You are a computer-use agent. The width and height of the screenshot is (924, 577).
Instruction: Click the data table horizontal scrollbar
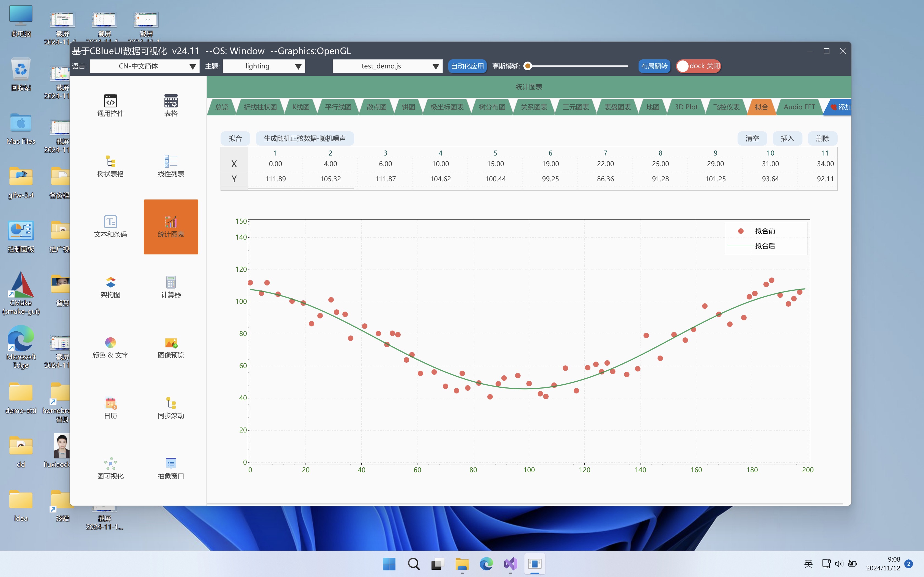301,188
